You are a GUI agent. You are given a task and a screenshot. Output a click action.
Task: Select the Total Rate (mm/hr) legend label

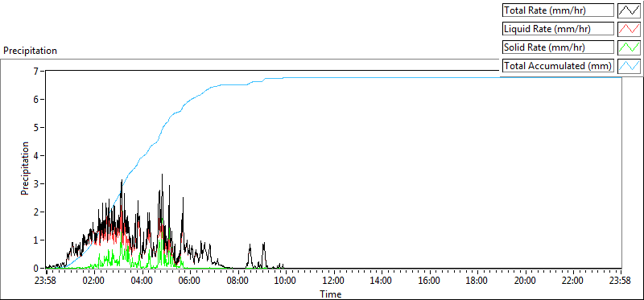[x=544, y=10]
